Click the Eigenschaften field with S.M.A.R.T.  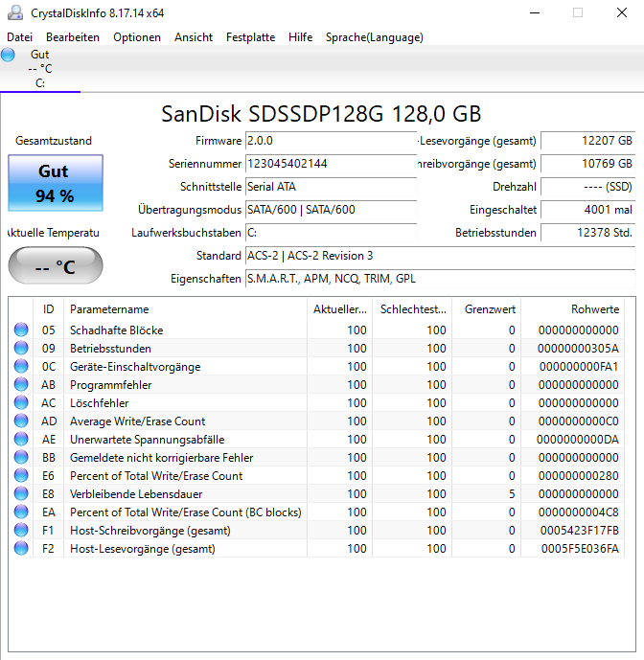[x=441, y=279]
